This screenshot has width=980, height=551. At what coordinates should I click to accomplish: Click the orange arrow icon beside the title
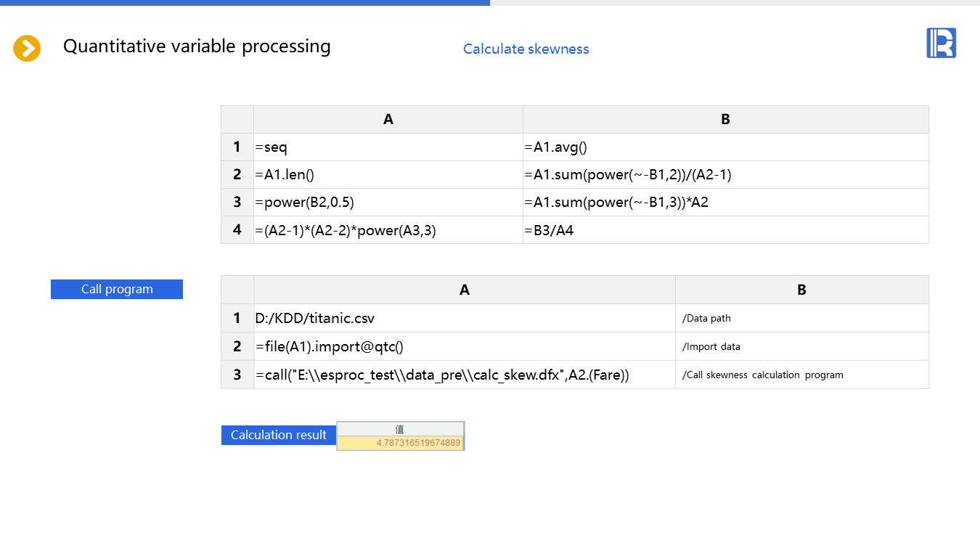(27, 49)
